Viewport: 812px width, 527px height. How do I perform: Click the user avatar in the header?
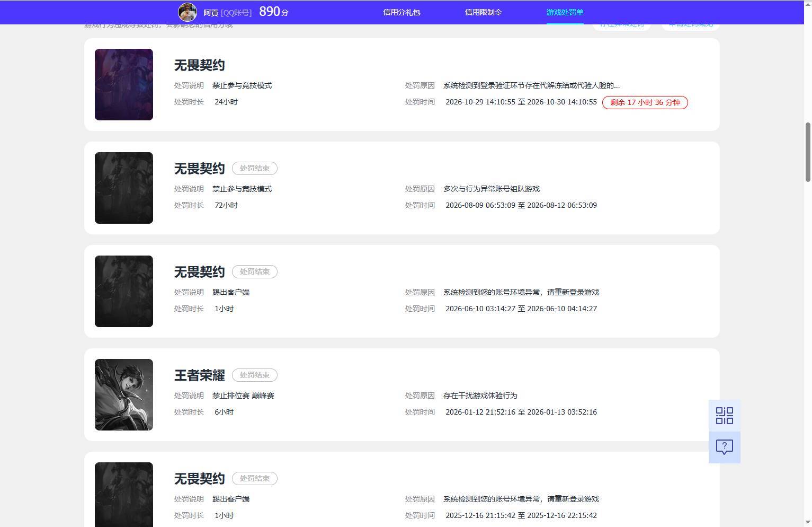pyautogui.click(x=188, y=12)
